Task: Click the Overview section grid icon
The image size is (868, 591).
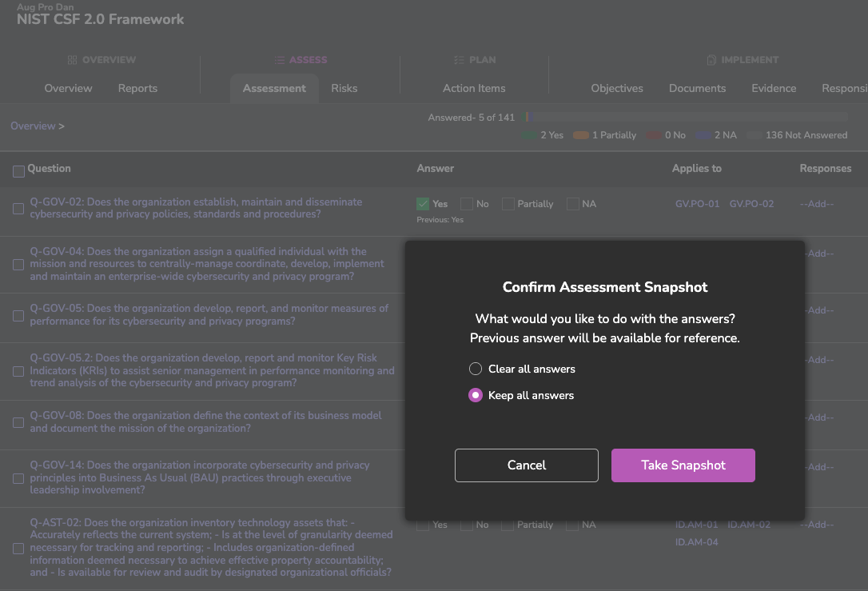Action: (72, 60)
